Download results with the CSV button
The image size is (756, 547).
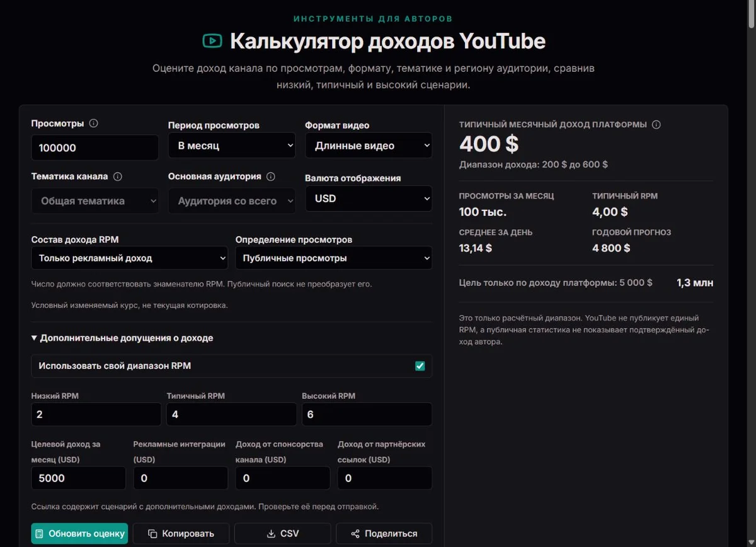pyautogui.click(x=282, y=534)
